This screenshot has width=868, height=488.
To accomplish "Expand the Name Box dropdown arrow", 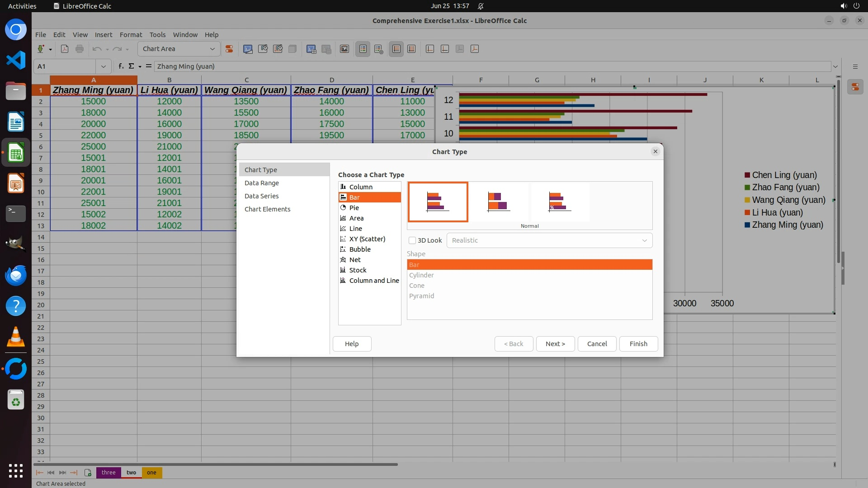I will 104,66.
